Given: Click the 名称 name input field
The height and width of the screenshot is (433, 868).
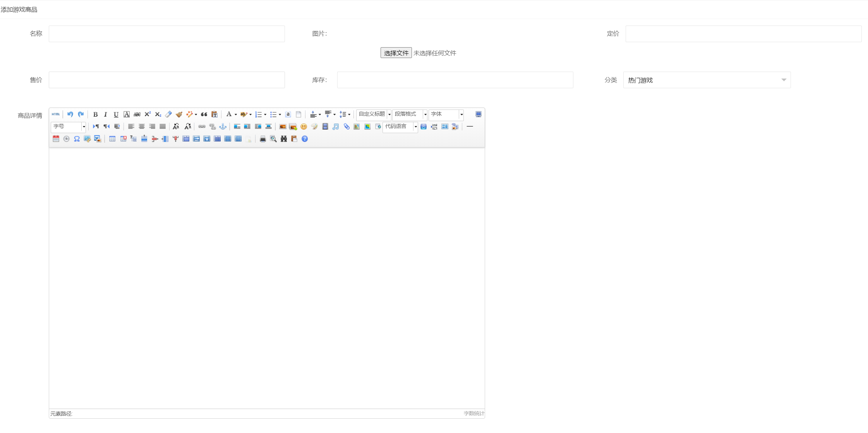Looking at the screenshot, I should pos(166,34).
